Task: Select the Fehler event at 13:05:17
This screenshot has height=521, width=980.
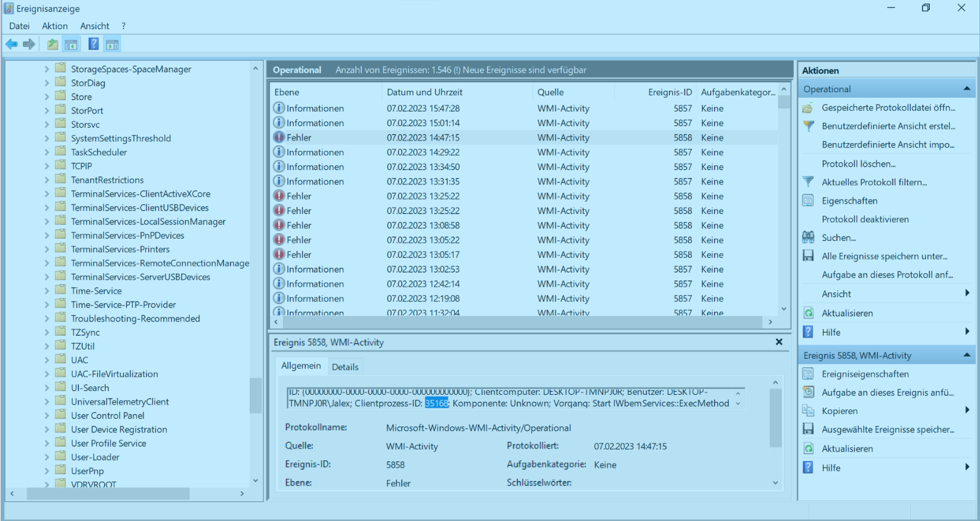Action: [x=524, y=255]
